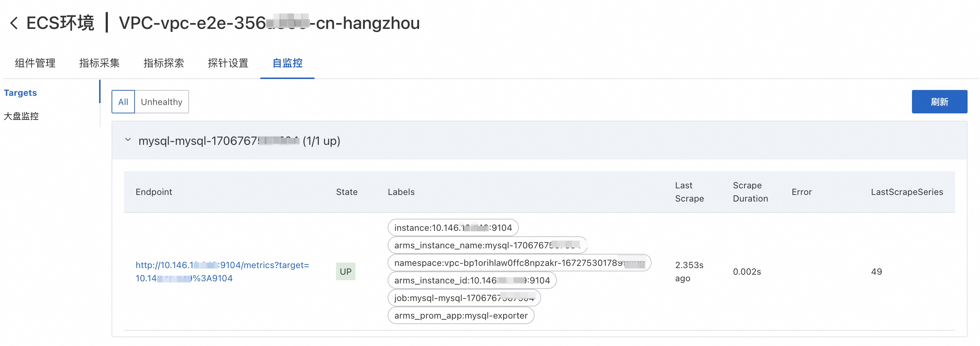The width and height of the screenshot is (980, 346).
Task: Click the namespace:vpc label tag
Action: tap(519, 263)
